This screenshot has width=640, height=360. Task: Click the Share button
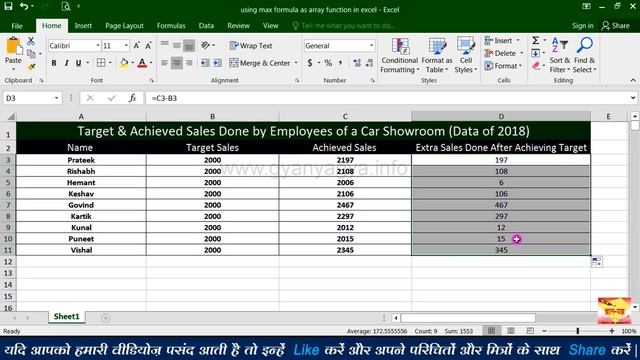616,26
